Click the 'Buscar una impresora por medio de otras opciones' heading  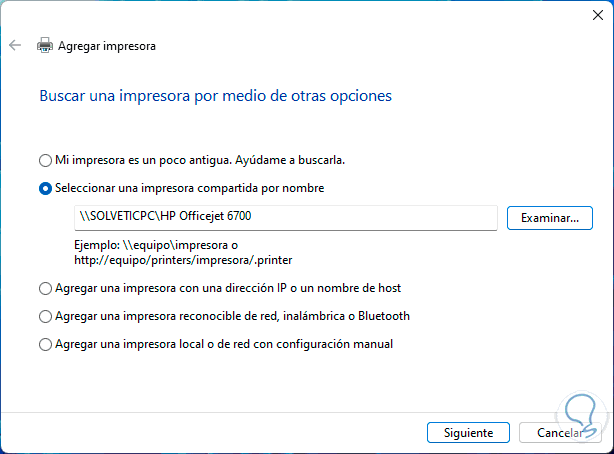[x=215, y=97]
